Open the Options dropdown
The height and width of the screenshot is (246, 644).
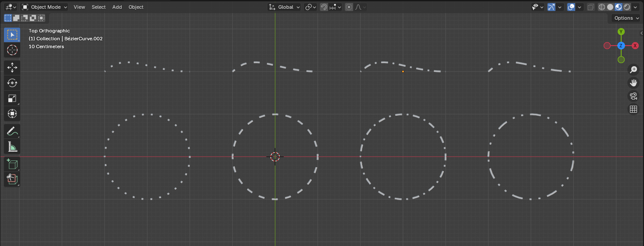pyautogui.click(x=626, y=18)
